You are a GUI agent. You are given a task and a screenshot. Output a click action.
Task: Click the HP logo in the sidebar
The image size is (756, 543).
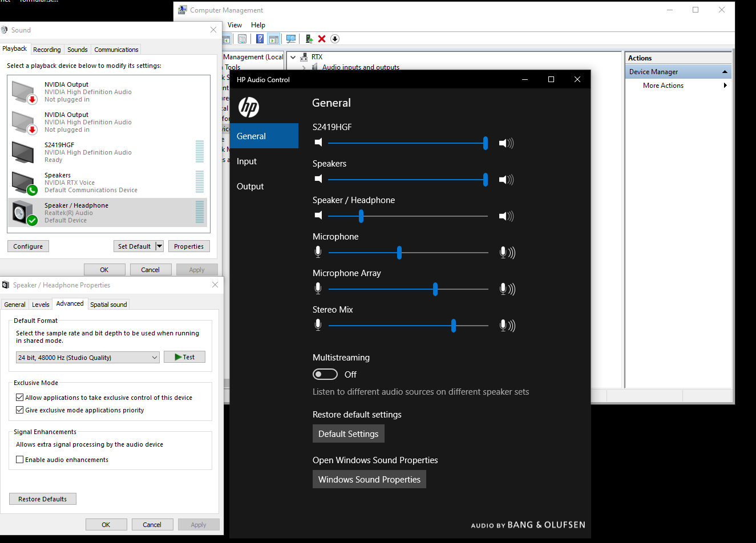pyautogui.click(x=249, y=107)
